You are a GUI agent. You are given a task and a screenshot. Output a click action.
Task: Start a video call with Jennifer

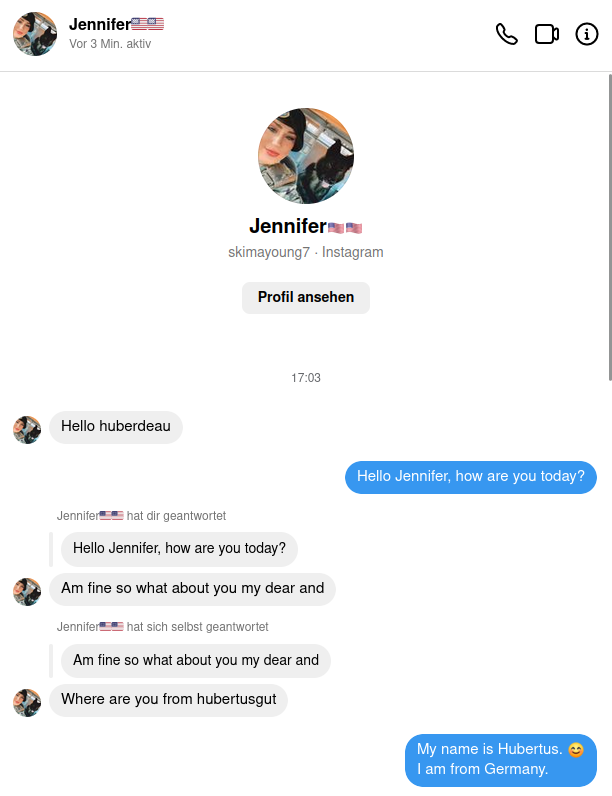[x=547, y=35]
